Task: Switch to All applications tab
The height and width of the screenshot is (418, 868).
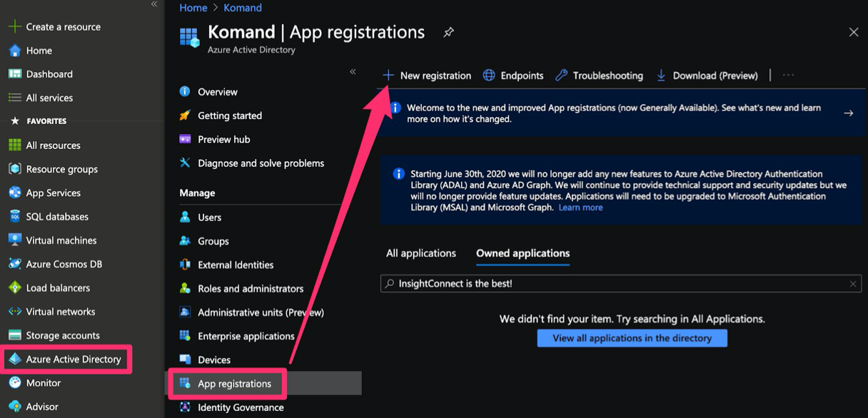Action: tap(421, 253)
